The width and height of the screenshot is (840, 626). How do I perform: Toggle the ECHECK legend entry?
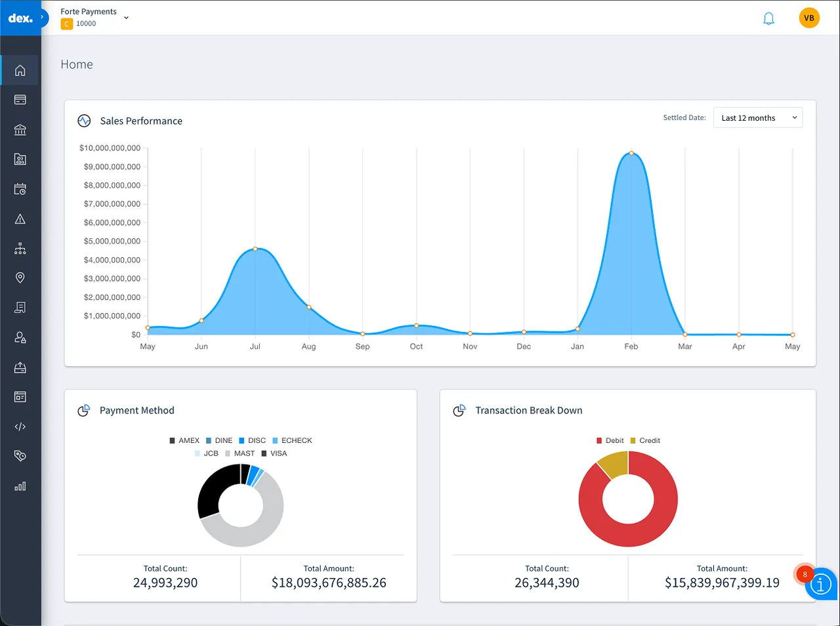point(293,440)
